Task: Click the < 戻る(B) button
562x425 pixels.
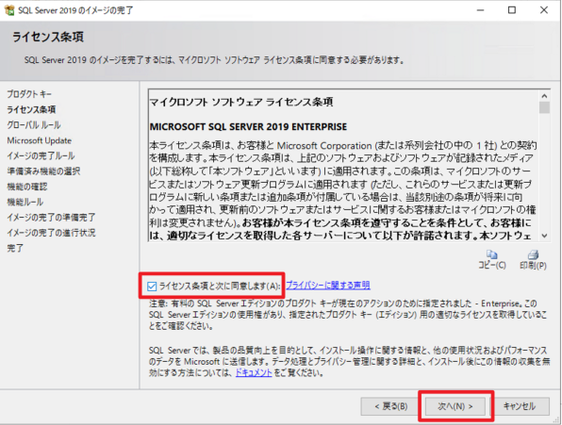Action: tap(390, 406)
